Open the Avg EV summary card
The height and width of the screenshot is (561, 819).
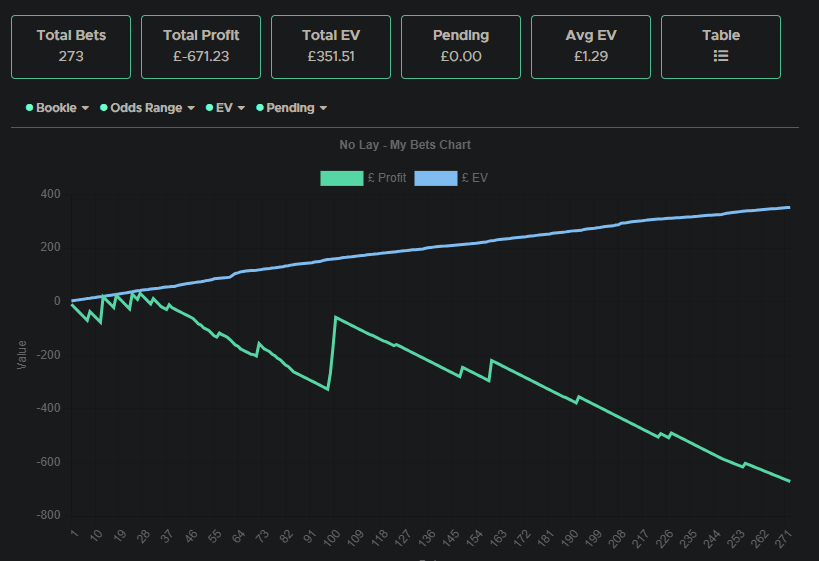pyautogui.click(x=591, y=46)
